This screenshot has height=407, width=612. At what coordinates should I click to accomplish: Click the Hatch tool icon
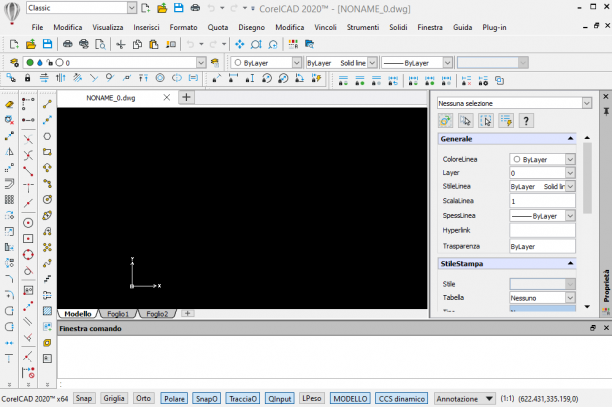point(47,311)
